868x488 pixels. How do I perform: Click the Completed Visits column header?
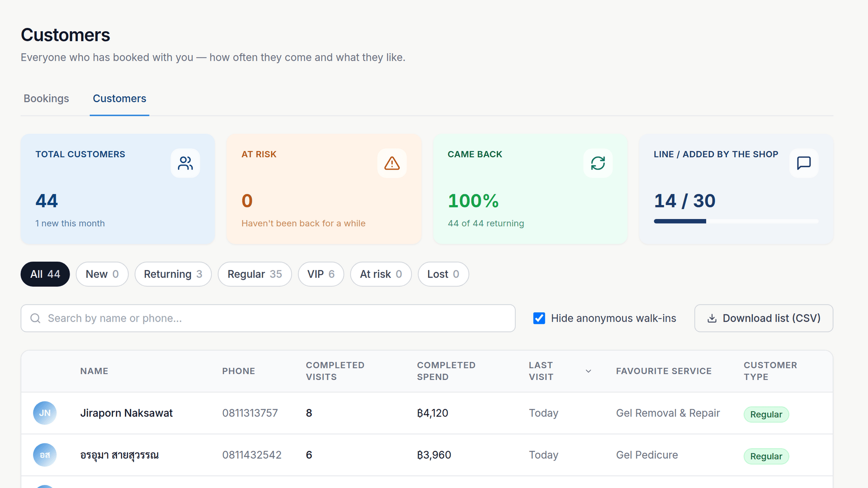point(335,371)
